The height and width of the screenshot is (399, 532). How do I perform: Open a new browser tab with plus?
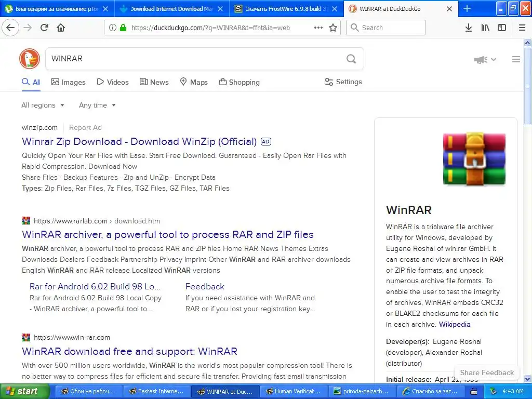[467, 8]
